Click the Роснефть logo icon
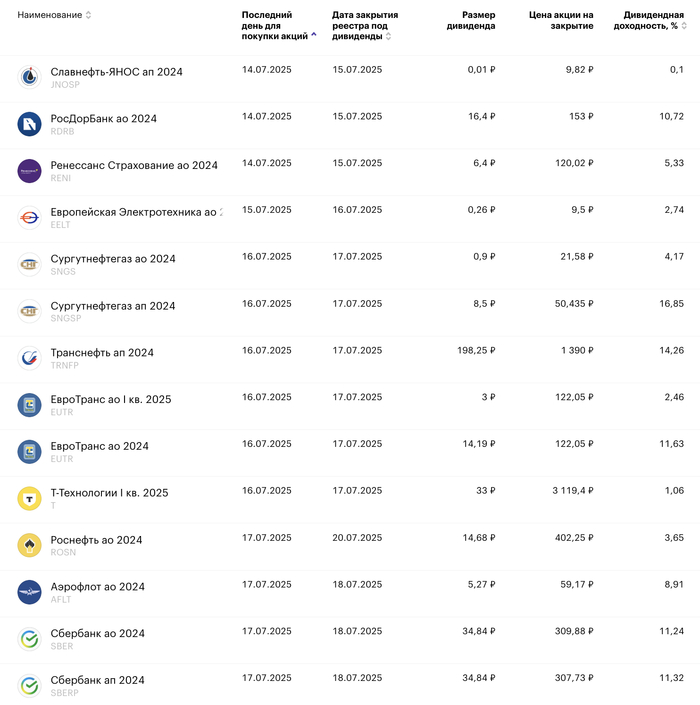 (29, 545)
